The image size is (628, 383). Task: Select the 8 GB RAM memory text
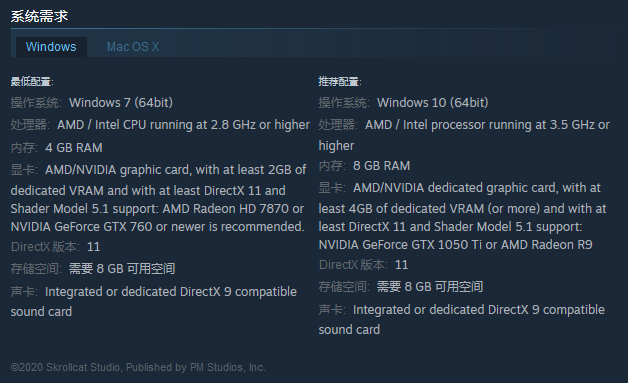click(x=381, y=166)
